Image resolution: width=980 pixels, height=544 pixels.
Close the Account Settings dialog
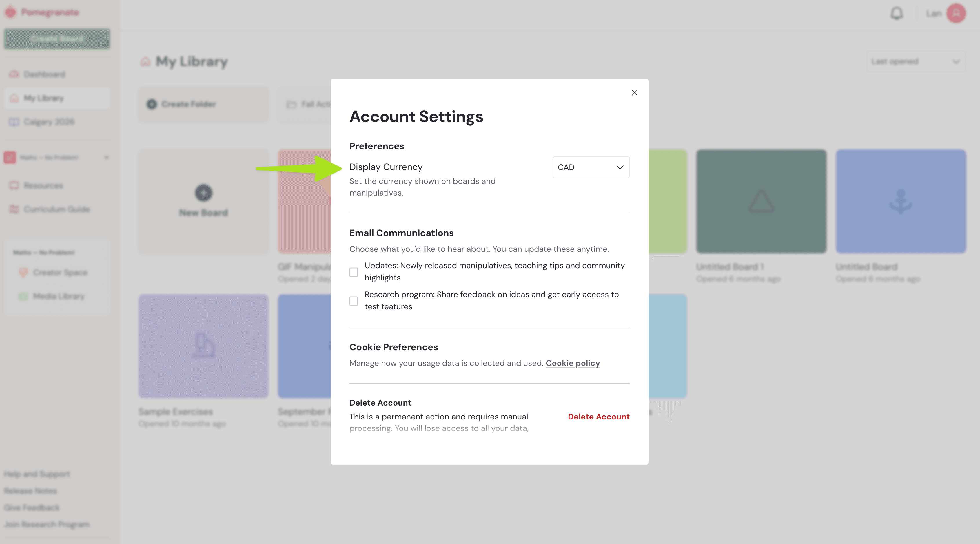pos(634,93)
